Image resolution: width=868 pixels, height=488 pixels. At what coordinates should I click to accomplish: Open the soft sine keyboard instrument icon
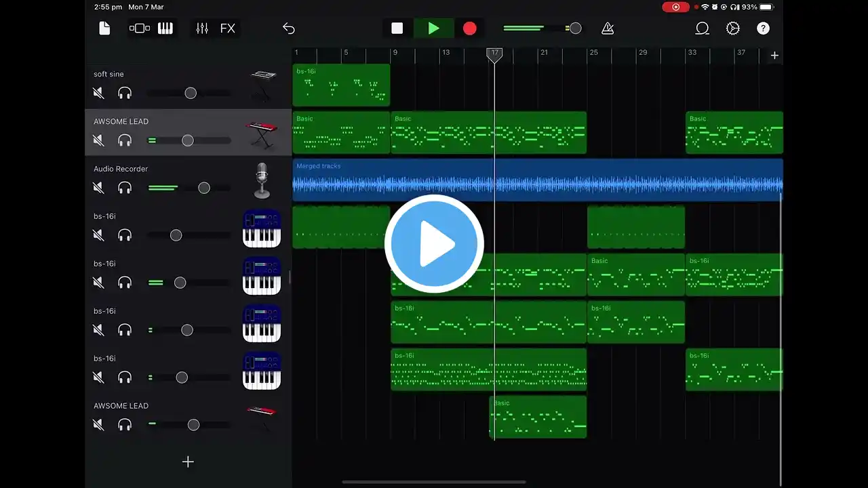click(x=262, y=86)
